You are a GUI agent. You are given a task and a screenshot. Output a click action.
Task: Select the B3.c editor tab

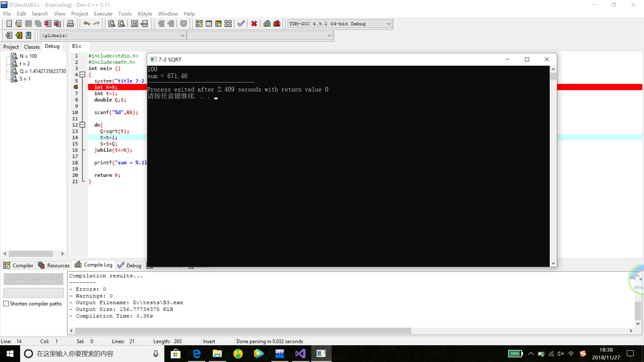click(77, 46)
